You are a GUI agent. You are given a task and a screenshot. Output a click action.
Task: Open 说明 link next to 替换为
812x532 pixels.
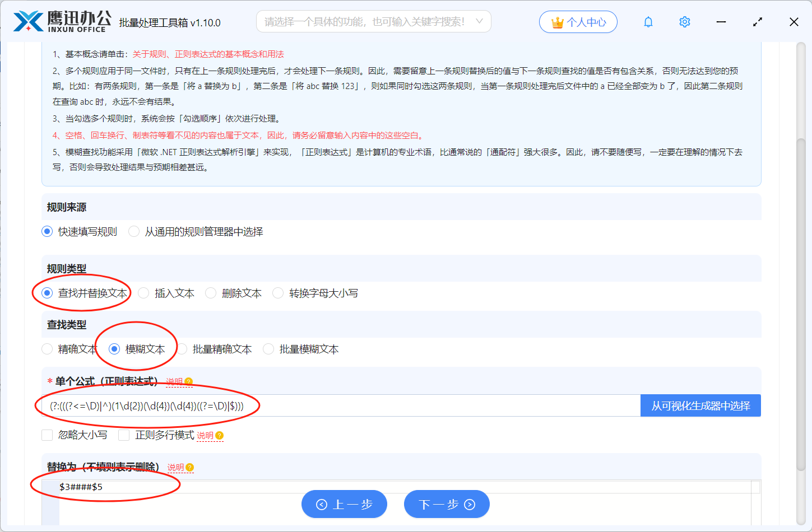176,468
